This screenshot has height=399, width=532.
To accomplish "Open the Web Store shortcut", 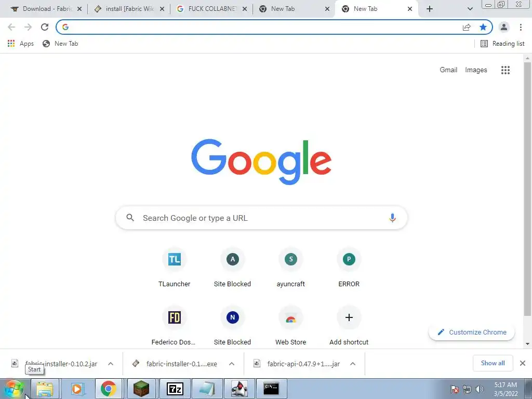I will coord(291,326).
